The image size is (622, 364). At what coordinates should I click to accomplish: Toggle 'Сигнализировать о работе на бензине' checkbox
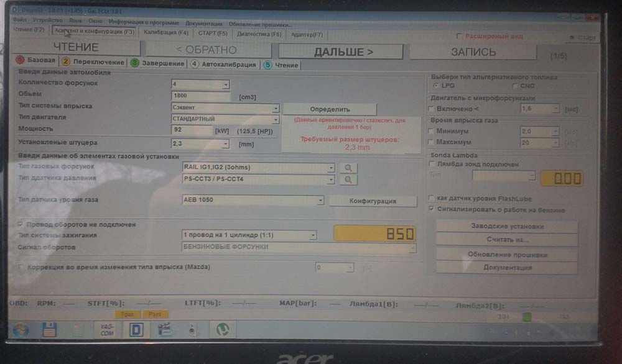432,210
